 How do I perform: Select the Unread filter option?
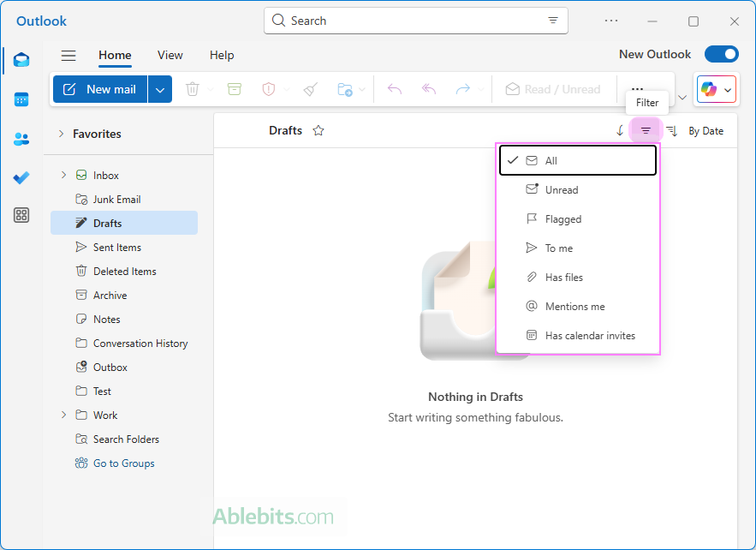[x=562, y=190]
